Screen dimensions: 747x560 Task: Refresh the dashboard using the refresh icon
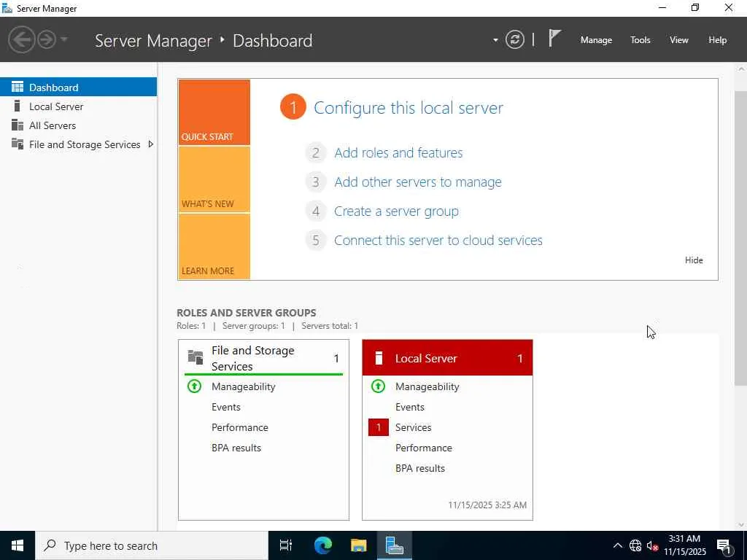click(514, 39)
